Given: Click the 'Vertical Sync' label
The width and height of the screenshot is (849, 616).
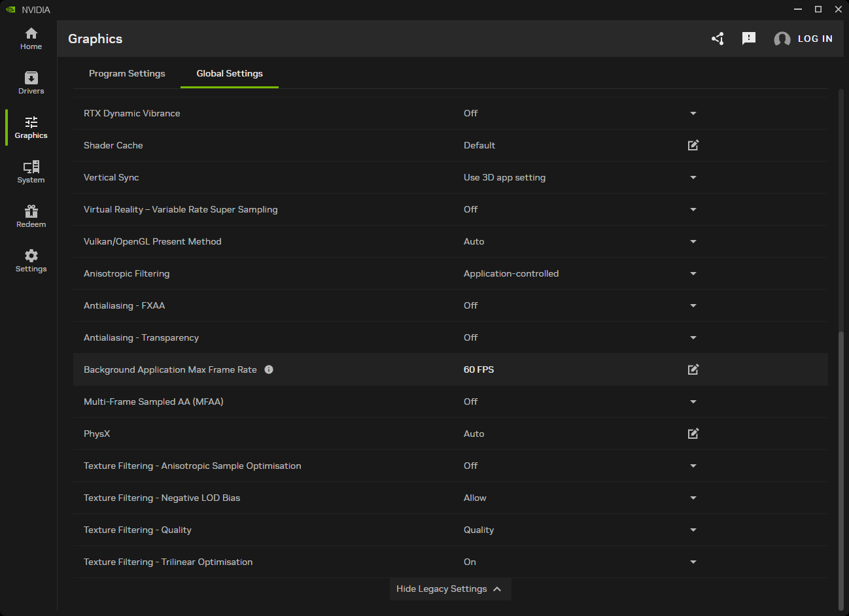Looking at the screenshot, I should click(111, 177).
